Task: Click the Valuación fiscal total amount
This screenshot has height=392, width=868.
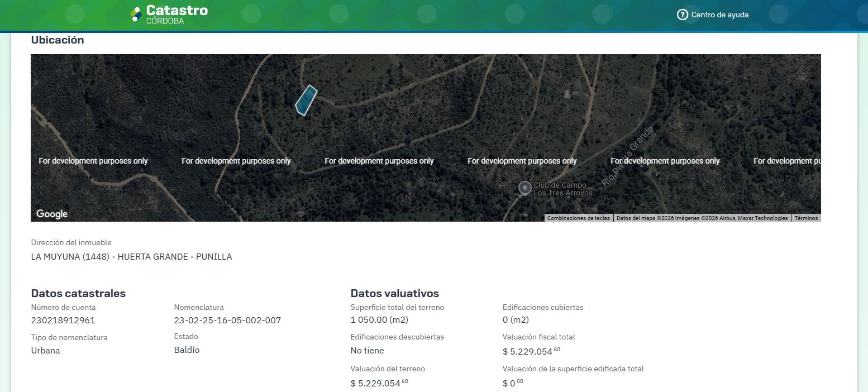Action: pyautogui.click(x=531, y=351)
